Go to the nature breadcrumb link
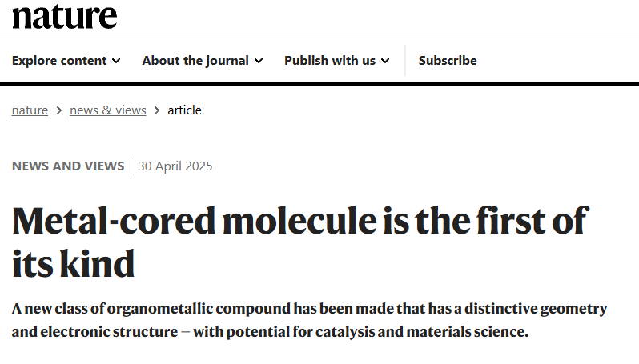 pos(30,110)
